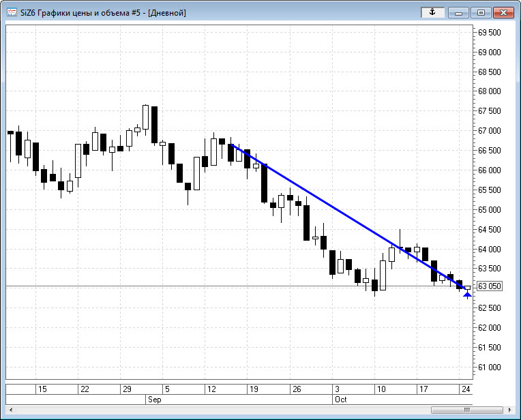This screenshot has height=420, width=521.
Task: Click date label 24 on the time axis
Action: pyautogui.click(x=466, y=389)
